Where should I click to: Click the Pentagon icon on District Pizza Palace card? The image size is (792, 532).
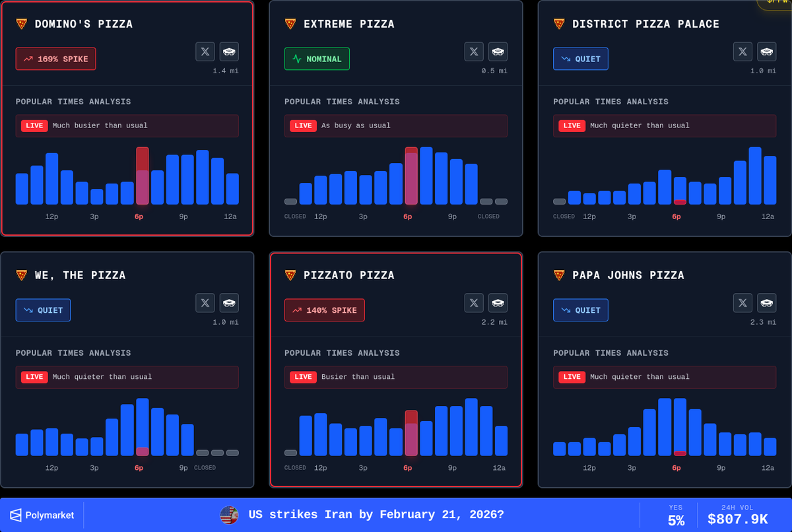click(767, 51)
